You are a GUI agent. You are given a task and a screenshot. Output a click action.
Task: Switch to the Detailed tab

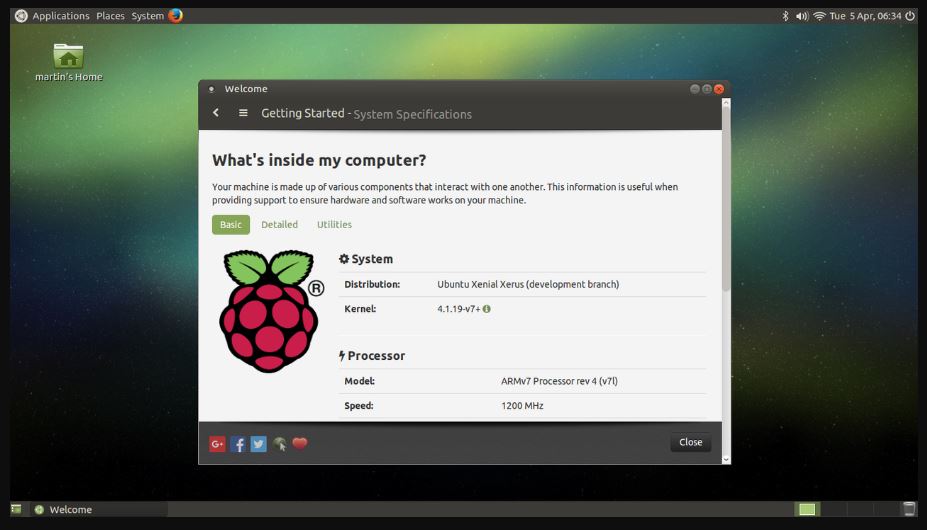tap(280, 225)
